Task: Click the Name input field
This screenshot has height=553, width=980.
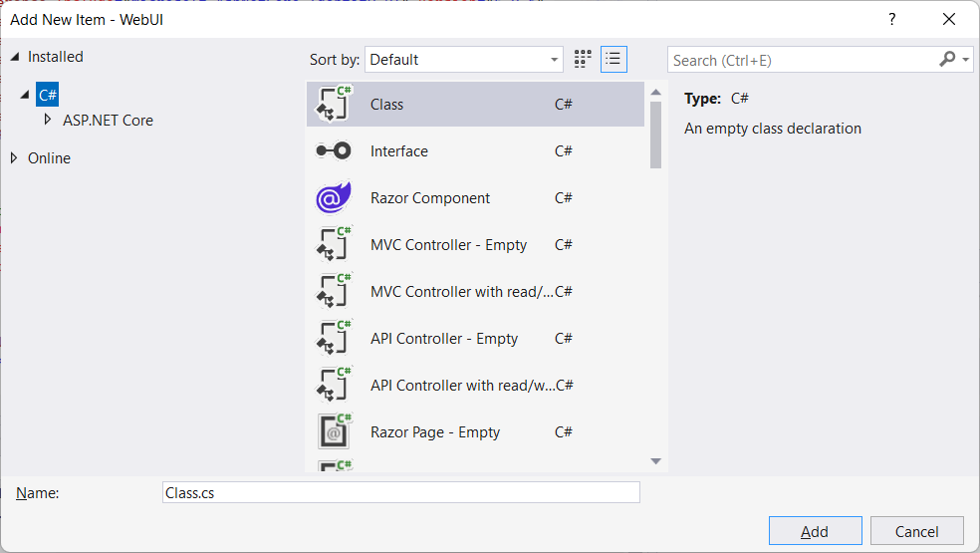Action: coord(400,492)
